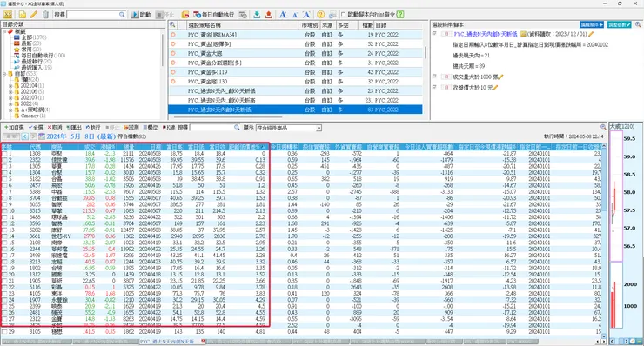Image resolution: width=644 pixels, height=346 pixels.
Task: Tick the checkbox for row 29 stock 3105
Action: coord(4,331)
